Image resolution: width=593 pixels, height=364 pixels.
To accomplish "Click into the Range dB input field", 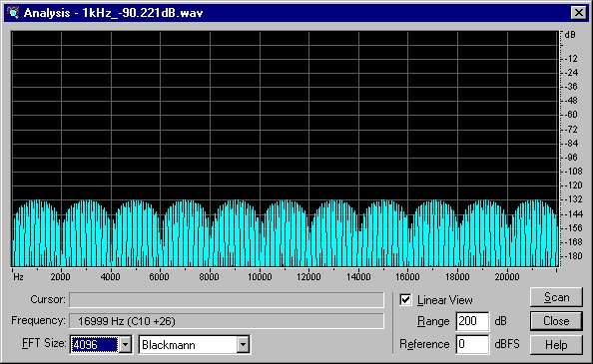I will [x=472, y=321].
